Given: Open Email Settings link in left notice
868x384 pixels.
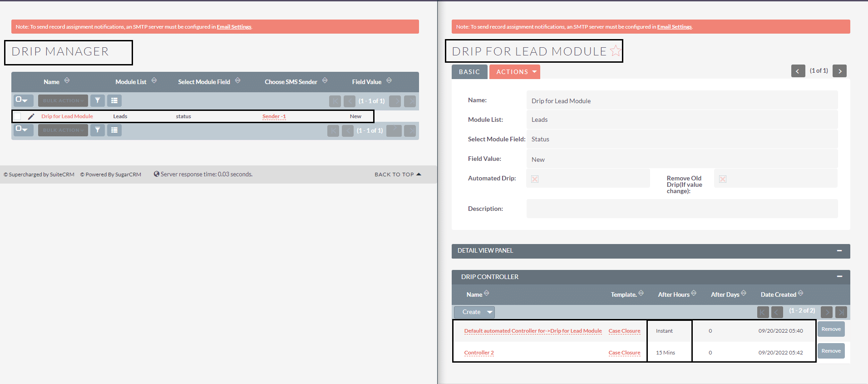Looking at the screenshot, I should (x=234, y=27).
